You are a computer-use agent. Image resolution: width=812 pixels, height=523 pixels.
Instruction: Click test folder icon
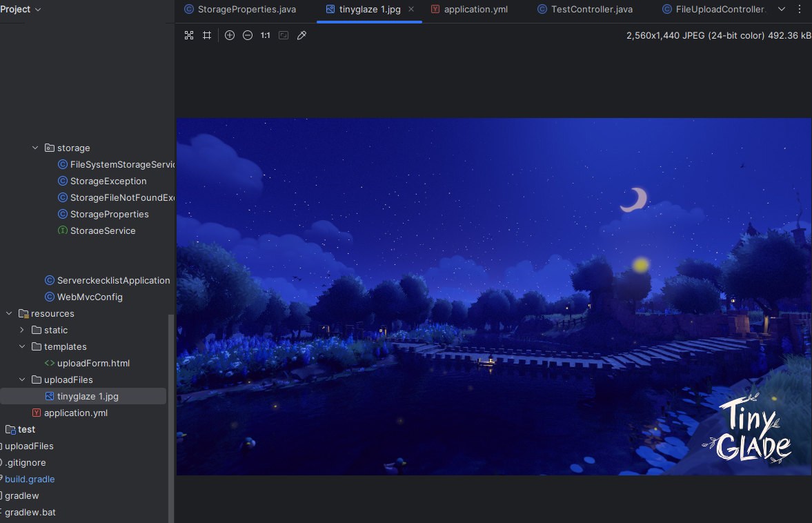click(x=10, y=430)
